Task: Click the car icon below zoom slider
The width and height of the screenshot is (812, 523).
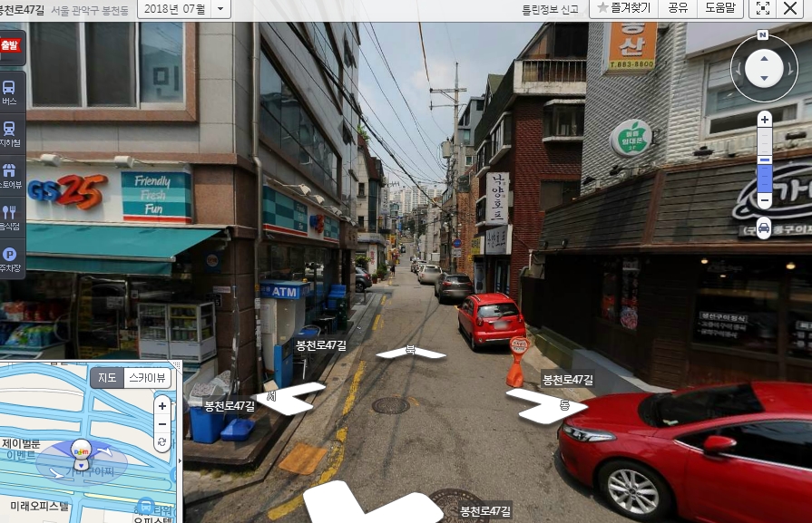Action: click(x=764, y=228)
